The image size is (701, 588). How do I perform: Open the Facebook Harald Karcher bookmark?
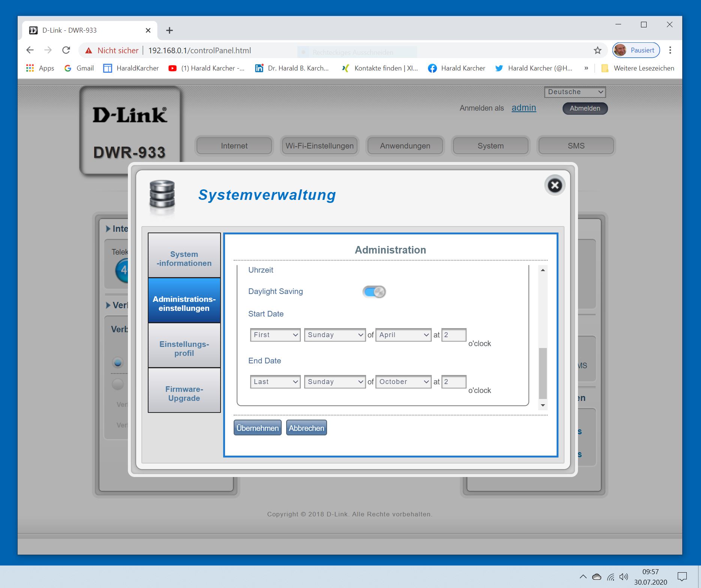click(457, 68)
